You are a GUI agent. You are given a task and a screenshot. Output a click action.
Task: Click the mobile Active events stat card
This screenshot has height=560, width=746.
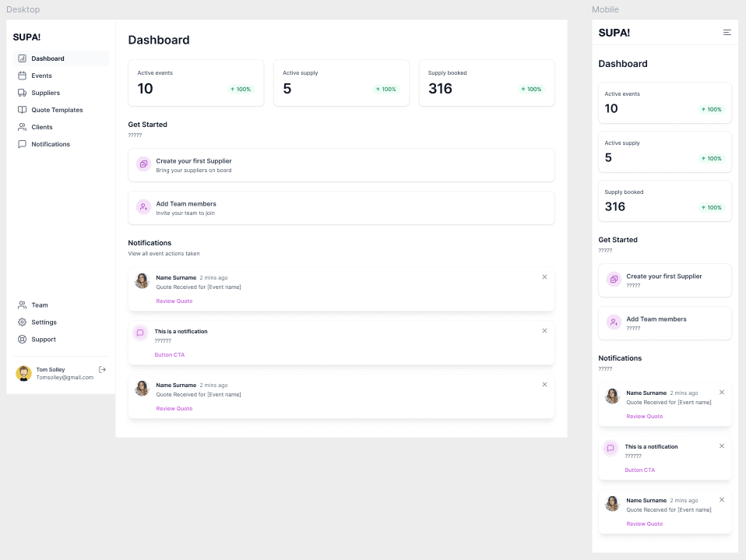tap(665, 103)
